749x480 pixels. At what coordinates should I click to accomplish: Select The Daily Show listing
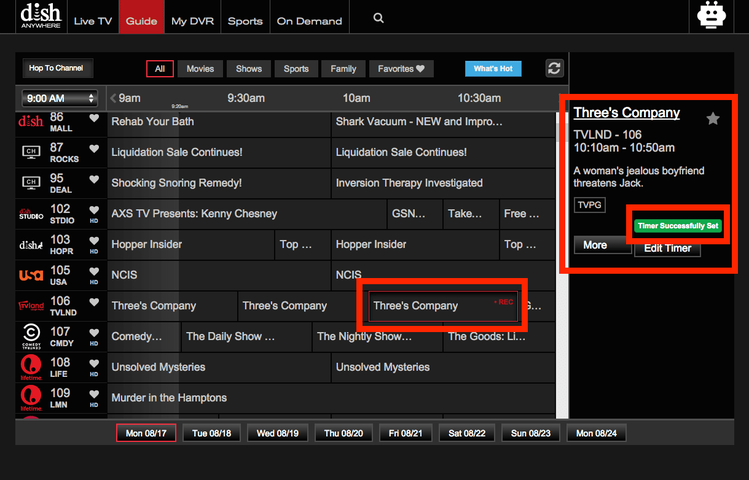(x=246, y=337)
